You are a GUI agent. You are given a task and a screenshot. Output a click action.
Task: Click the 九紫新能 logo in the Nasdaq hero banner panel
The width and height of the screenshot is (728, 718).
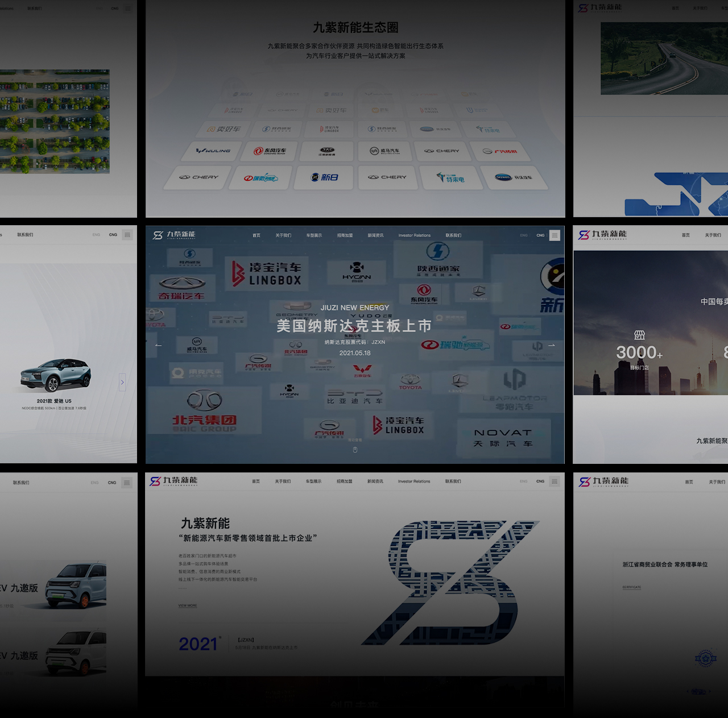[174, 235]
